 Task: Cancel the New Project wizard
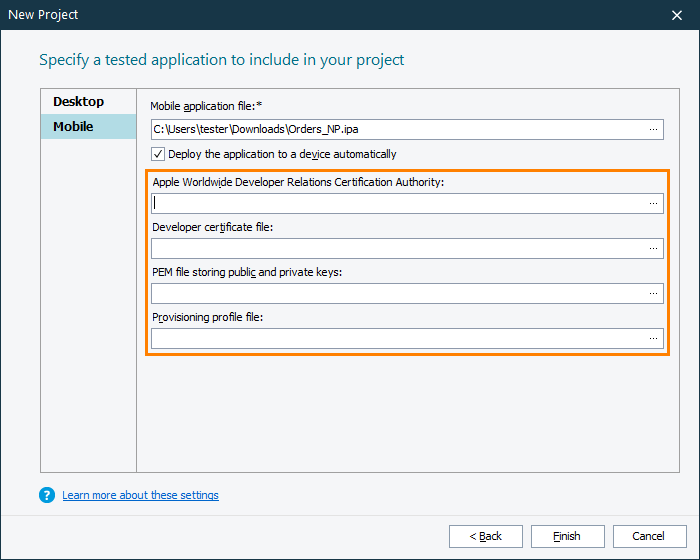649,536
